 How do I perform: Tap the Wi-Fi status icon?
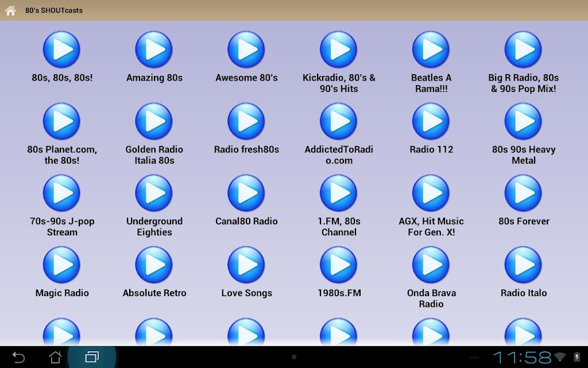pos(560,356)
